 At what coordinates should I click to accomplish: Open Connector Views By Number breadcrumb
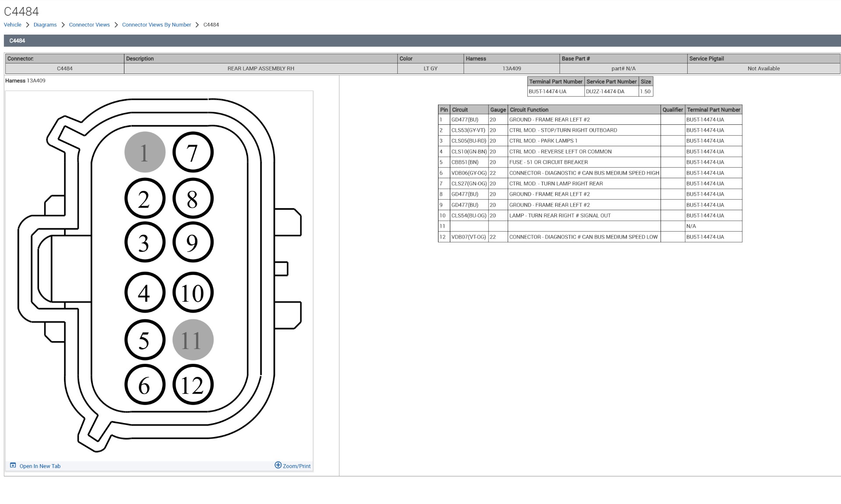pos(156,25)
